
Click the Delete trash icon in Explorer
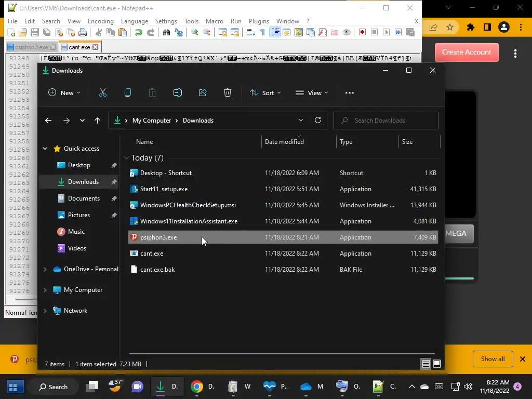tap(228, 92)
